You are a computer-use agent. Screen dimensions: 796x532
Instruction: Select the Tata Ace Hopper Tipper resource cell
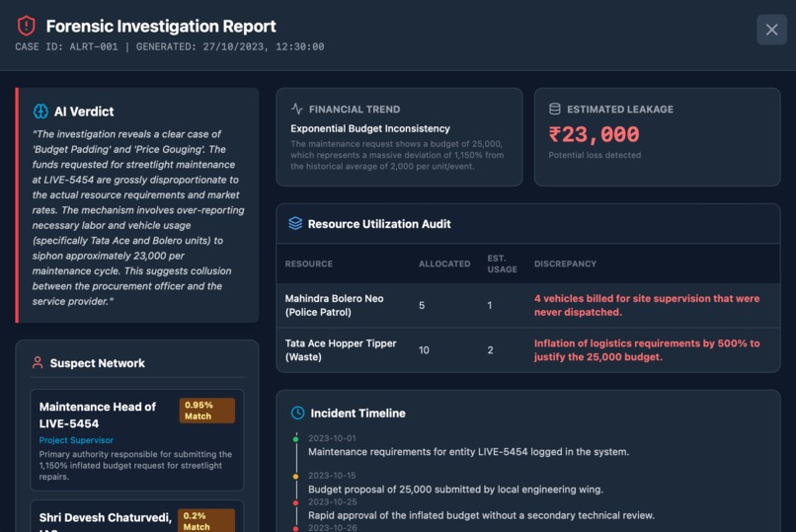coord(341,350)
